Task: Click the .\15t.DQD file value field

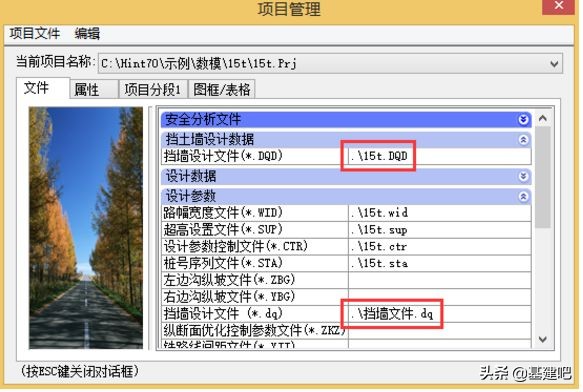Action: tap(439, 156)
